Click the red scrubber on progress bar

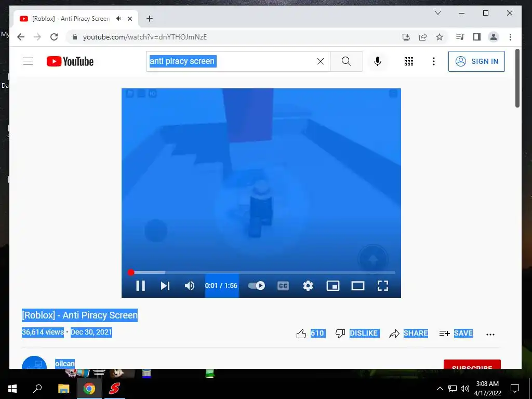point(131,272)
